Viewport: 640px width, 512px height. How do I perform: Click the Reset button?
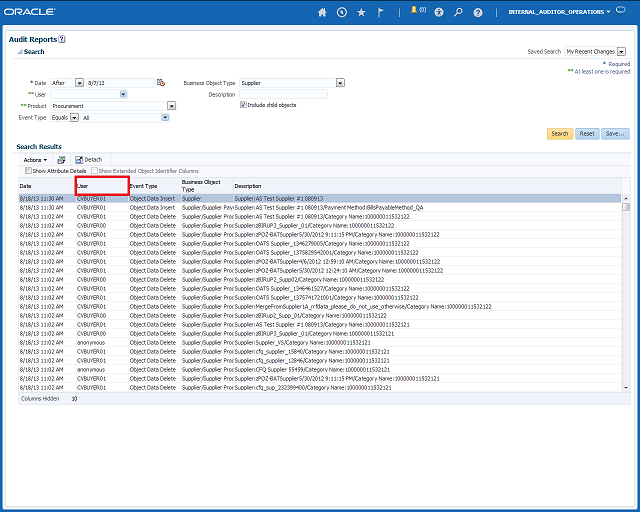point(587,134)
